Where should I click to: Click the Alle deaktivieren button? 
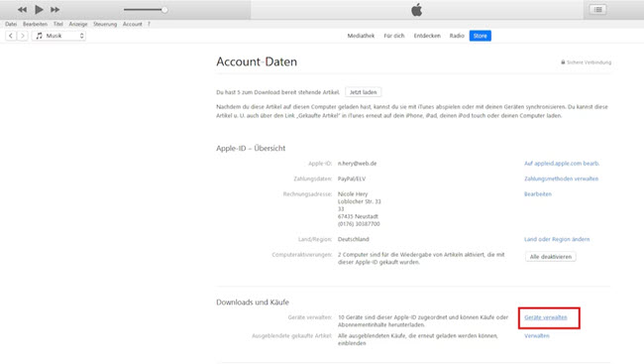click(x=550, y=257)
